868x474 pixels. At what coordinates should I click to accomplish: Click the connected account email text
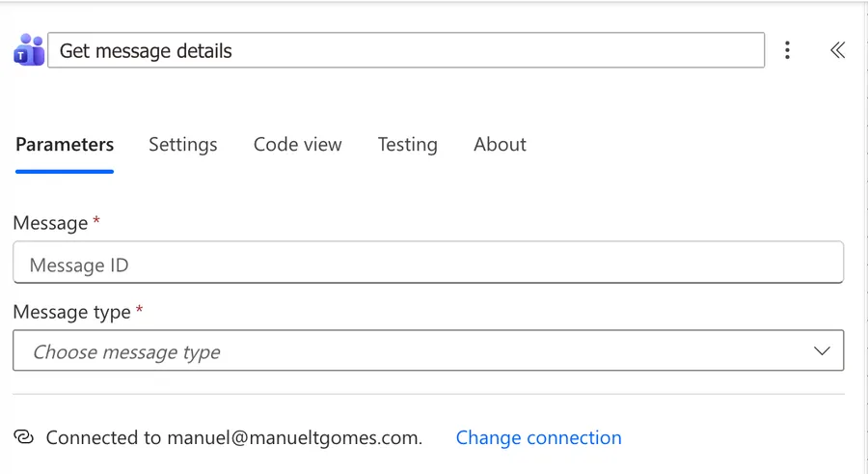pyautogui.click(x=293, y=437)
